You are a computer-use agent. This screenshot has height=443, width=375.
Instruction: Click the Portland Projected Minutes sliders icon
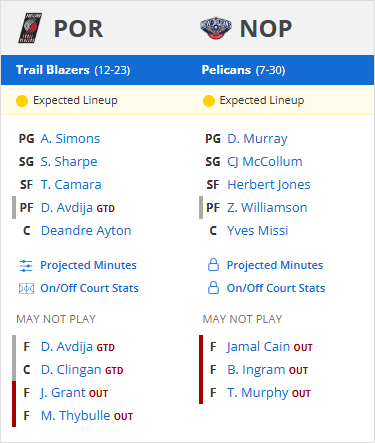click(x=26, y=266)
